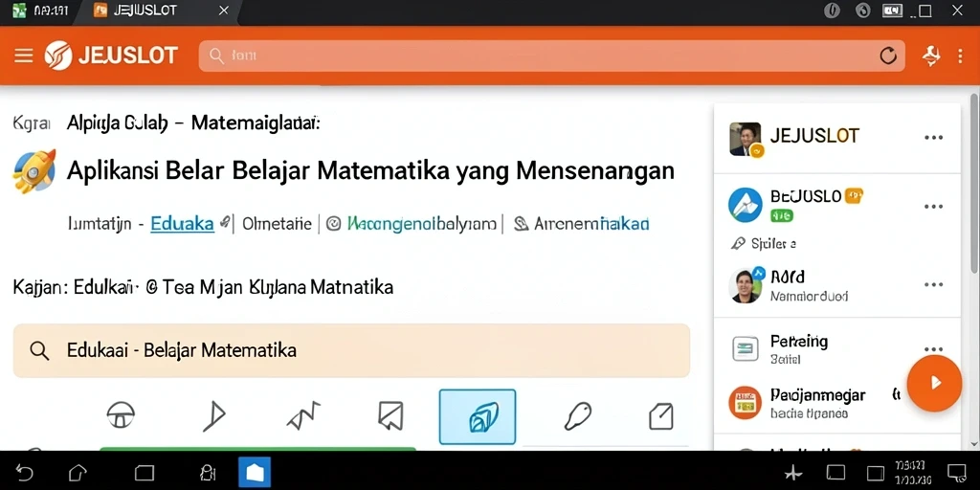This screenshot has height=490, width=980.
Task: Select the mushroom-shaped icon in toolbar row
Action: [x=121, y=415]
